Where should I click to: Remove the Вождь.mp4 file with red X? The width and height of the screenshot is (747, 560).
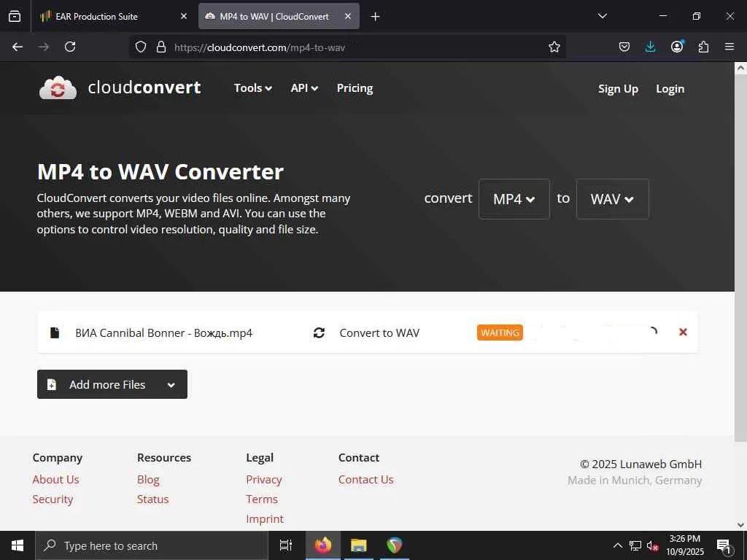pyautogui.click(x=683, y=332)
